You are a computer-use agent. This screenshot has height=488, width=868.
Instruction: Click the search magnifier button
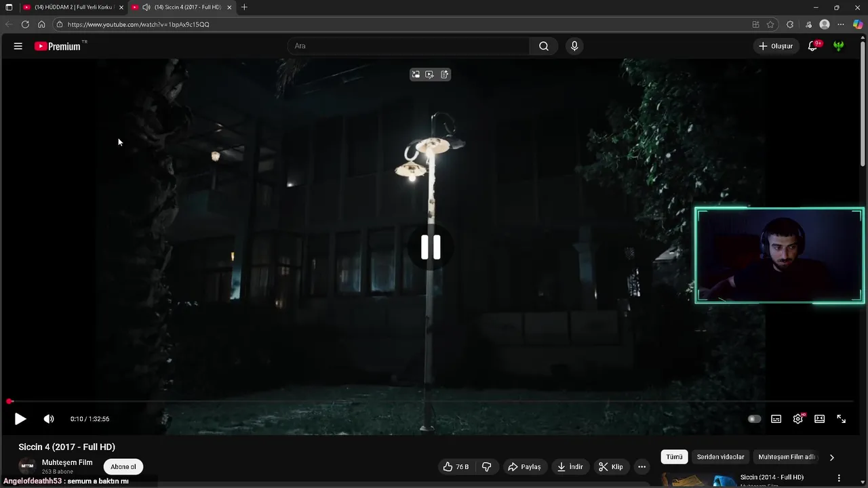point(544,46)
